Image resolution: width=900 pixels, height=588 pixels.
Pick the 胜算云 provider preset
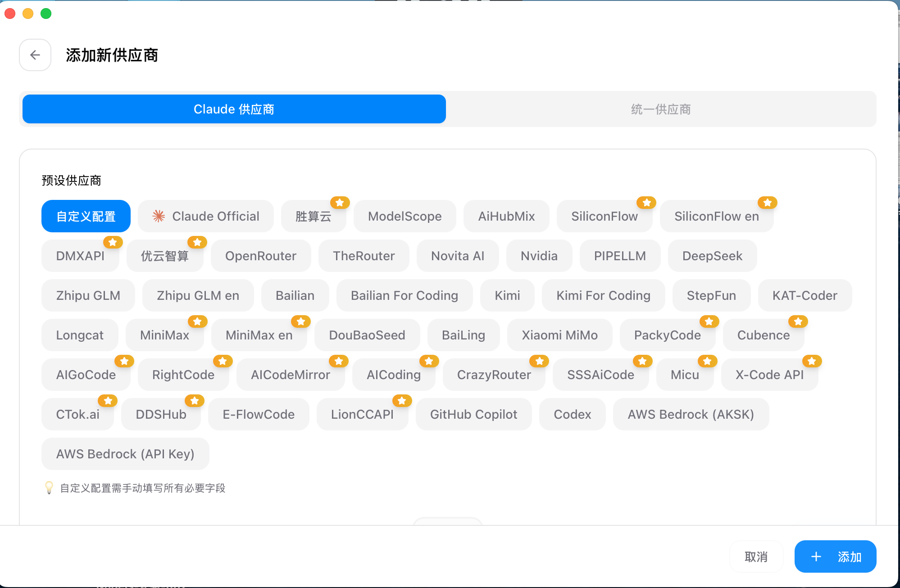click(314, 216)
